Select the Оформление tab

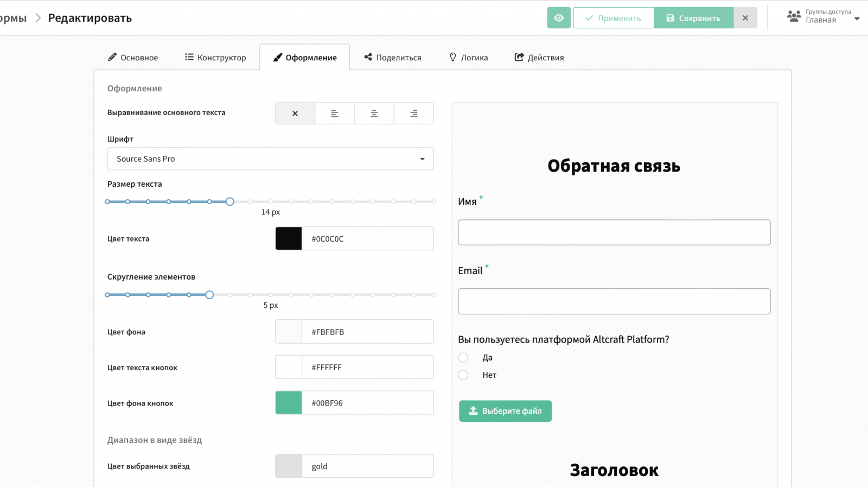305,58
